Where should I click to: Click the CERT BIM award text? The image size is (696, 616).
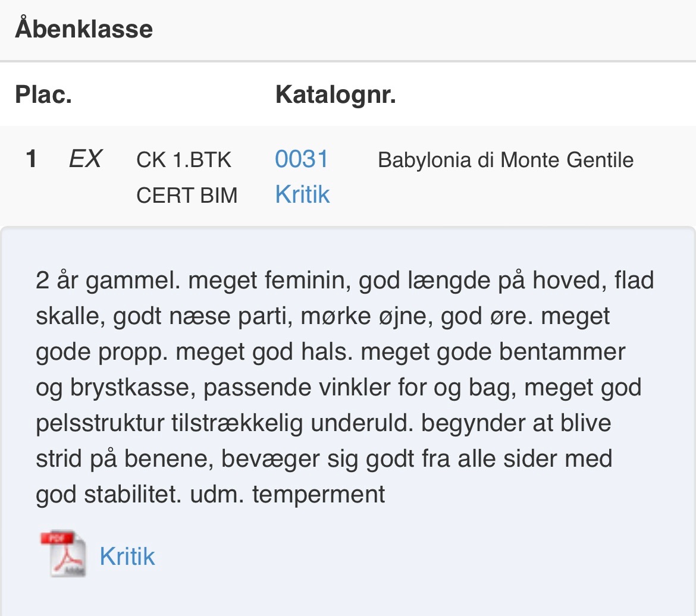(x=187, y=195)
